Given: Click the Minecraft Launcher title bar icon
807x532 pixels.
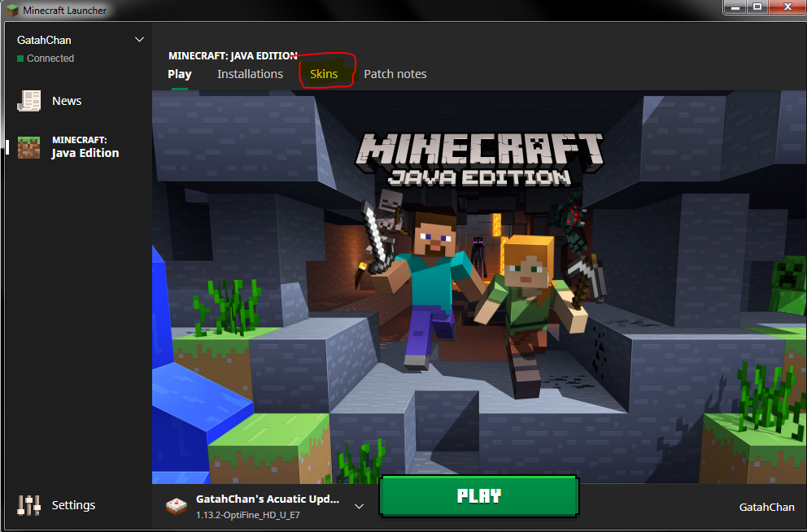Looking at the screenshot, I should 12,11.
